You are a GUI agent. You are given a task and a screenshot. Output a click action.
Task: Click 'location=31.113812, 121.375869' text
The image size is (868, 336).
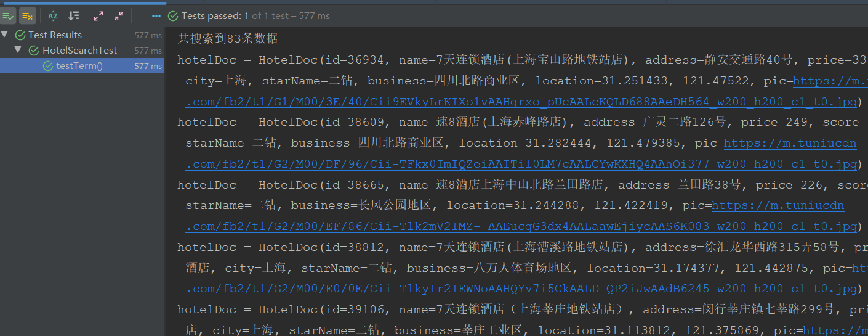pos(647,330)
